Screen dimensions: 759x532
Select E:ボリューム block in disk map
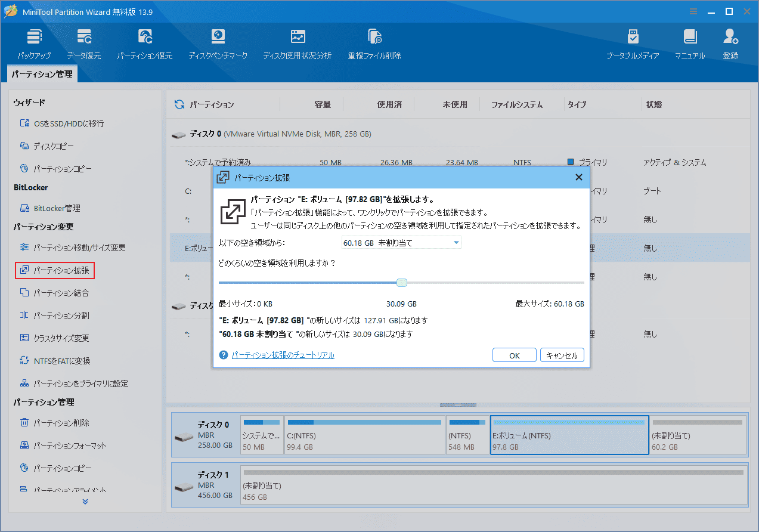tap(569, 435)
